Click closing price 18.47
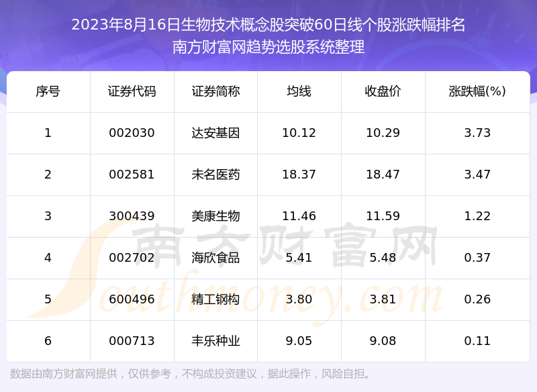537x392 pixels. click(383, 175)
